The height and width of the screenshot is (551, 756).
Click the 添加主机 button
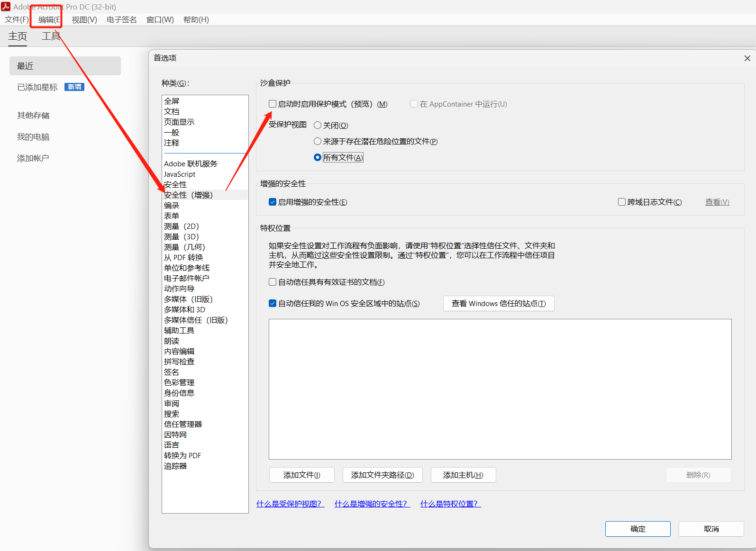point(463,475)
